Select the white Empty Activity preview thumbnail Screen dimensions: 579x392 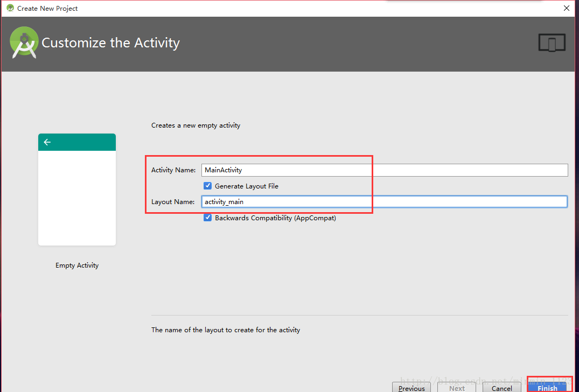pos(77,190)
